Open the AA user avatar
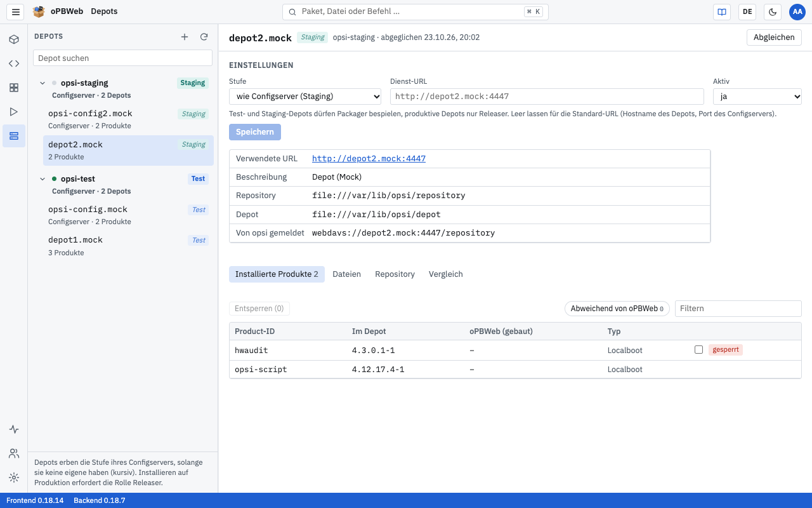This screenshot has width=812, height=508. pyautogui.click(x=797, y=11)
